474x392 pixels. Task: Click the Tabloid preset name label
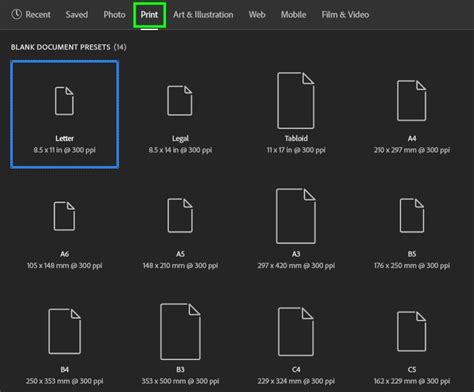pos(296,138)
